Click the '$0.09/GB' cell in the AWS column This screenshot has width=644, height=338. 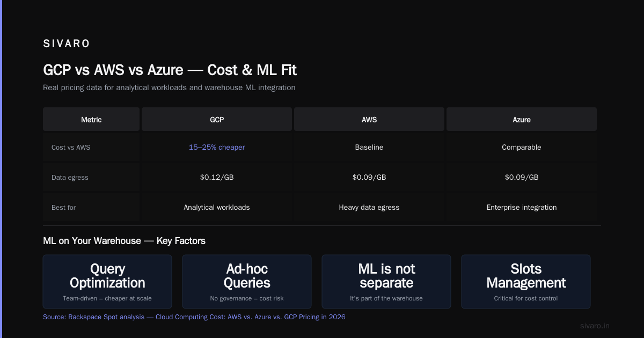coord(369,178)
